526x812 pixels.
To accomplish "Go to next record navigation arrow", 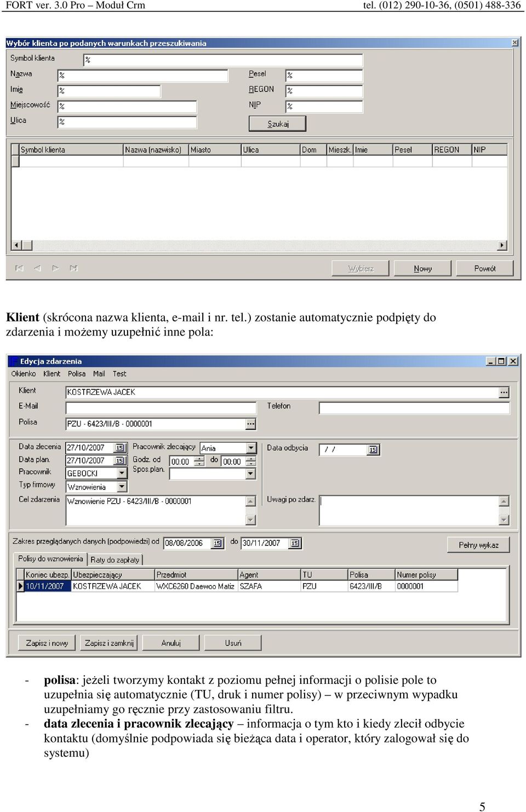I will coord(55,268).
